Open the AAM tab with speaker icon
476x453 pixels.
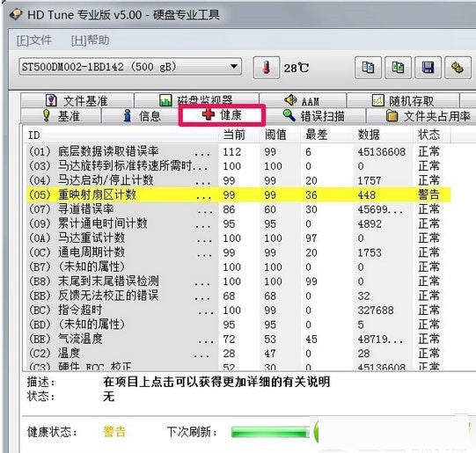tap(303, 100)
